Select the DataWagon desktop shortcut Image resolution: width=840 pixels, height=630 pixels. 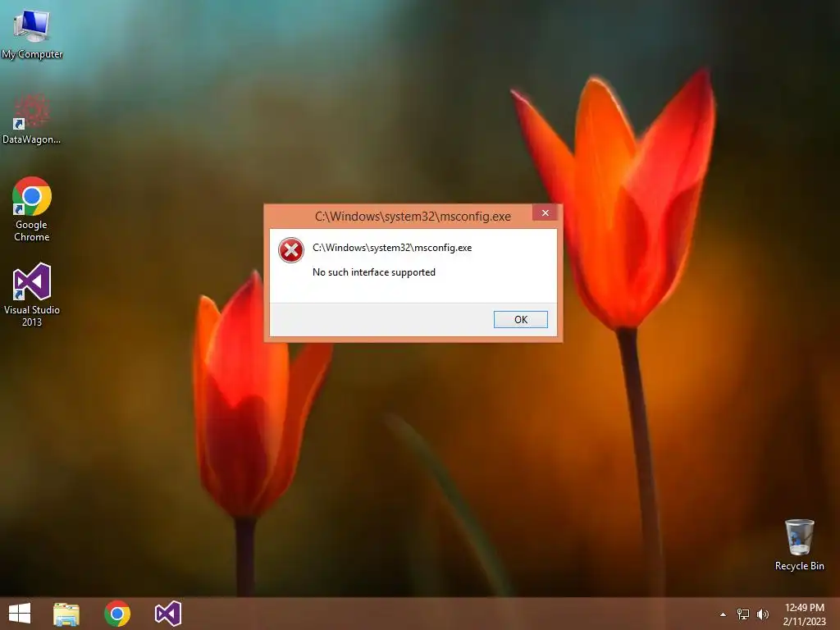click(32, 119)
